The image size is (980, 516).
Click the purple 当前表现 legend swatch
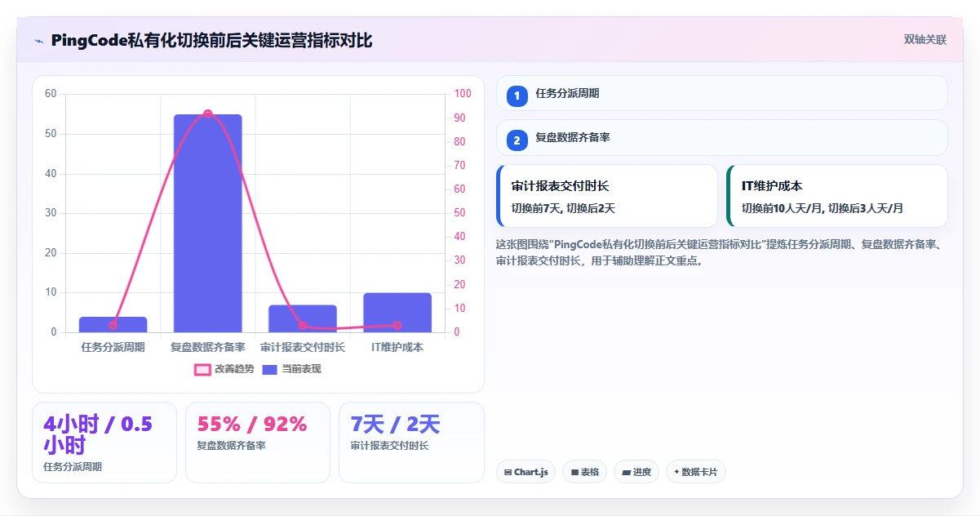270,370
